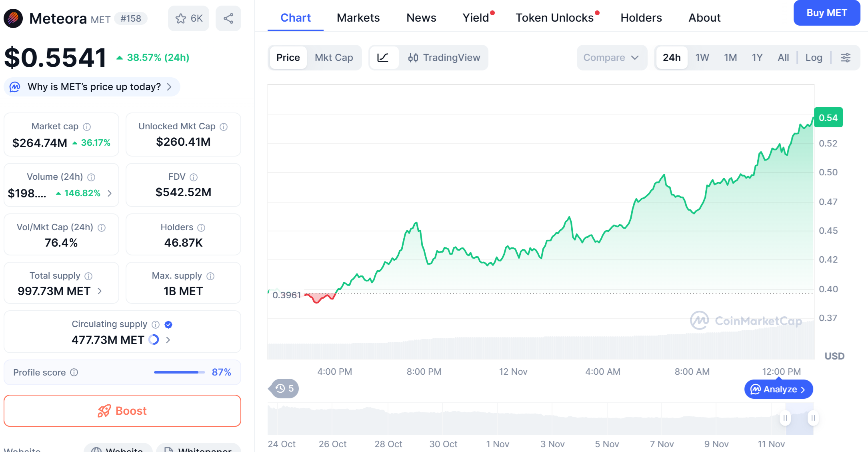Open chart settings sliders icon
Image resolution: width=868 pixels, height=452 pixels.
846,58
